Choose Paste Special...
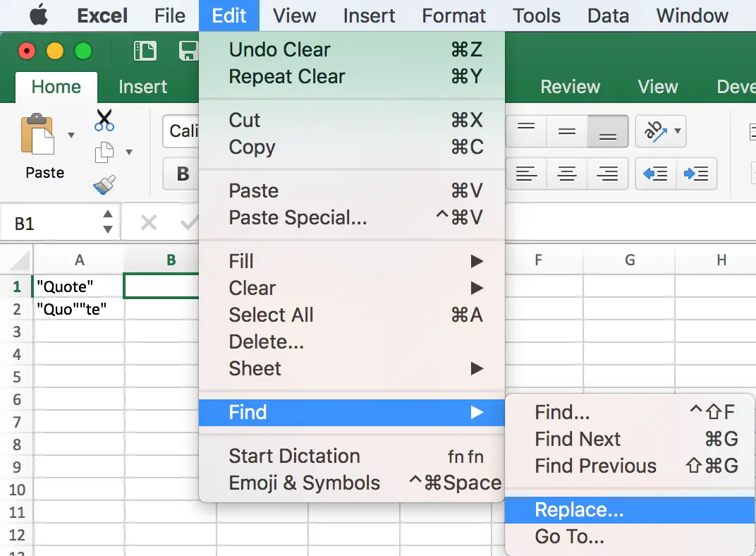The height and width of the screenshot is (556, 756). 351,217
